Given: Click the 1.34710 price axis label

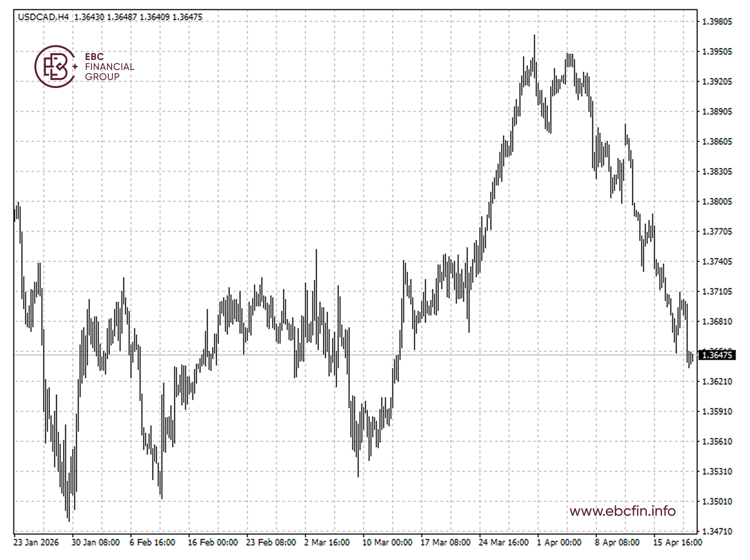Looking at the screenshot, I should (x=717, y=532).
